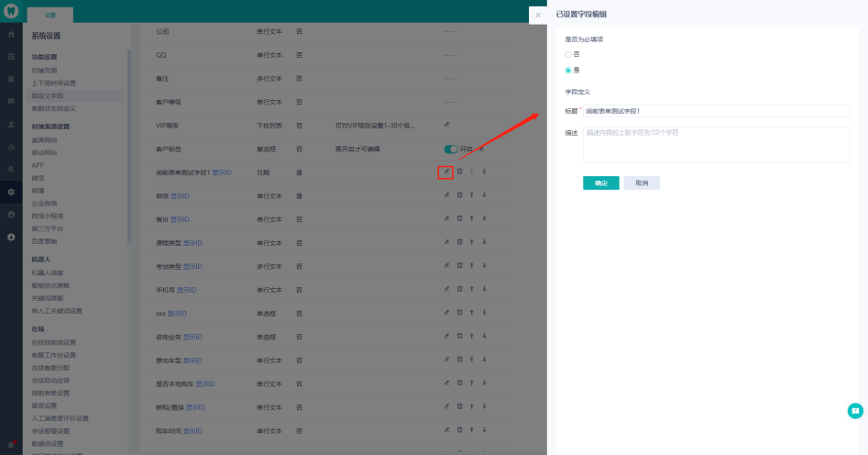Click the 需开启才可编辑 note text
The image size is (868, 455).
click(357, 150)
